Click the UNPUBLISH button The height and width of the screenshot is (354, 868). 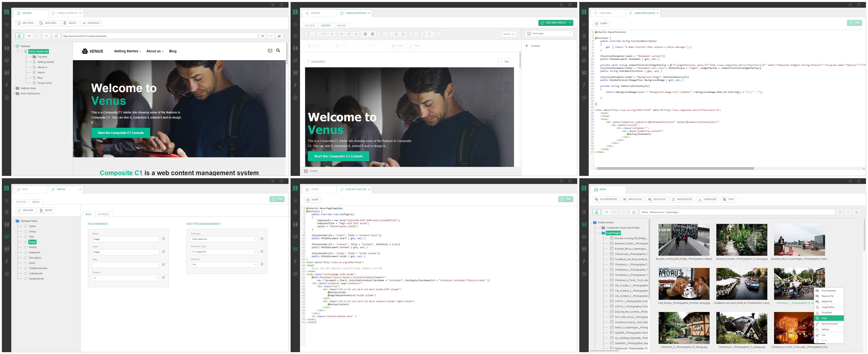[x=91, y=23]
